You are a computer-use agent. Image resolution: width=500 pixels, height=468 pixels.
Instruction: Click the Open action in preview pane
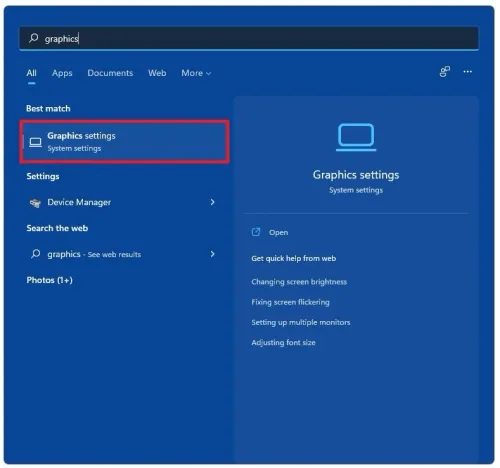click(278, 232)
